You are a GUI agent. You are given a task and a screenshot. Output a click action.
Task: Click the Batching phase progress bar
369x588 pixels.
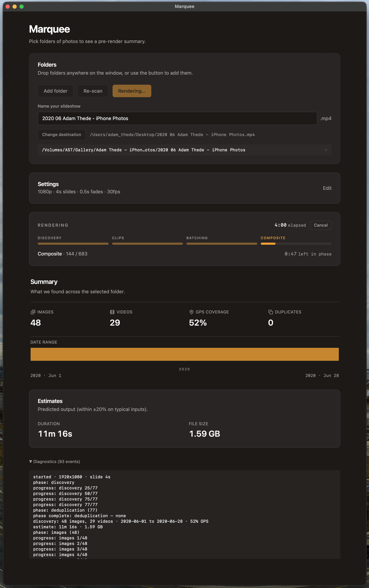click(222, 243)
